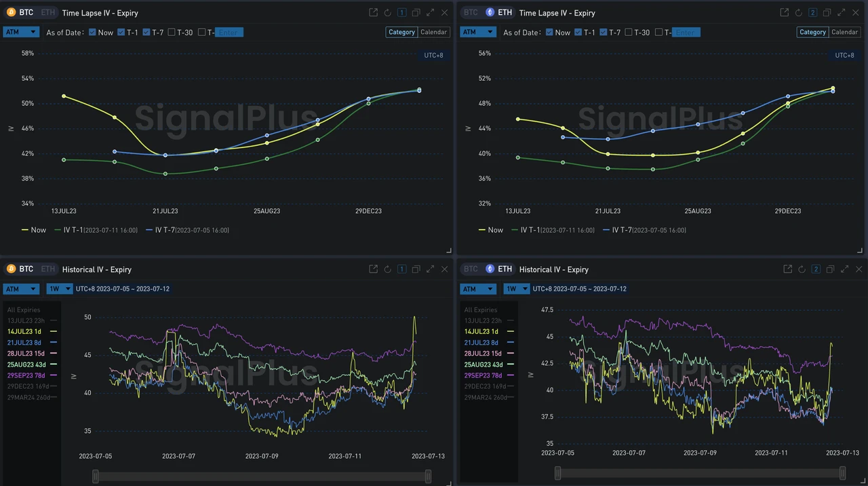Switch to Calendar view in ETH Time Lapse
868x486 pixels.
point(844,32)
